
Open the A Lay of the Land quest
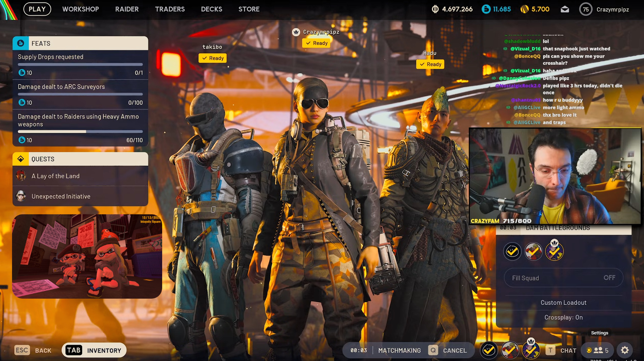[80, 176]
